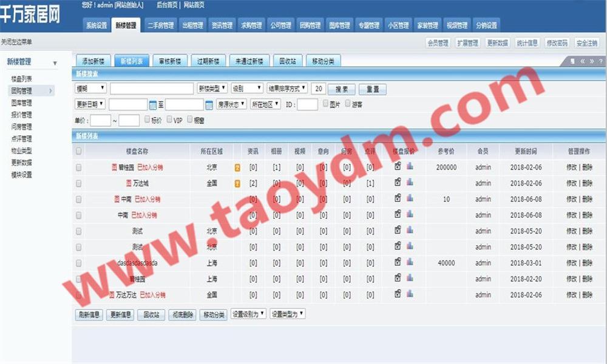Click double left arrow icon in panel header
The height and width of the screenshot is (364, 607).
pos(583,61)
